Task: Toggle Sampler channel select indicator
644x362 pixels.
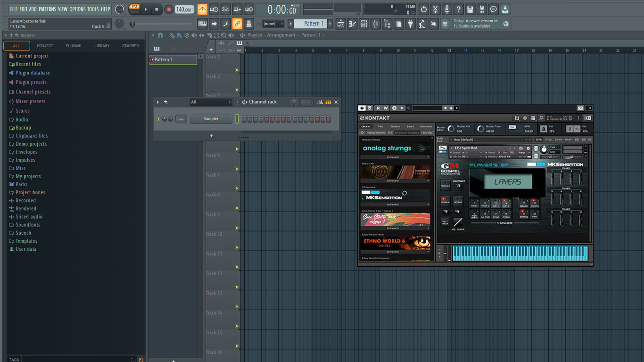Action: click(x=237, y=119)
